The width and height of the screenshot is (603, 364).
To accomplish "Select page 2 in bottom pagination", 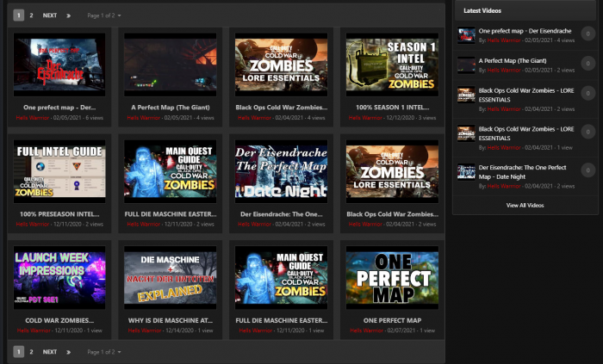I will coord(31,352).
